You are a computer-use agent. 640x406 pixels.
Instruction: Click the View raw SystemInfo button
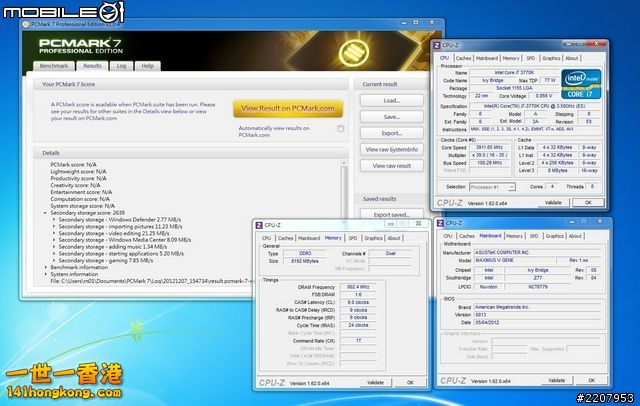391,149
